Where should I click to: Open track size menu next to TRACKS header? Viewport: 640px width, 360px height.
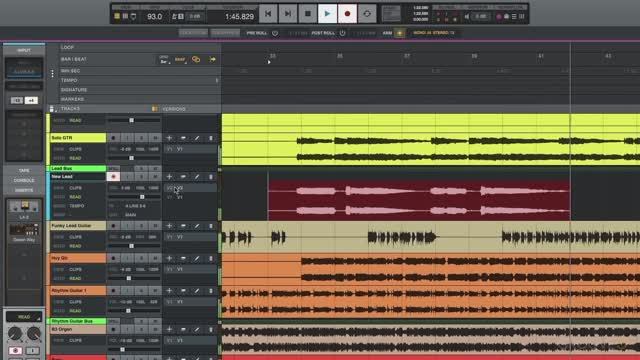(x=52, y=109)
